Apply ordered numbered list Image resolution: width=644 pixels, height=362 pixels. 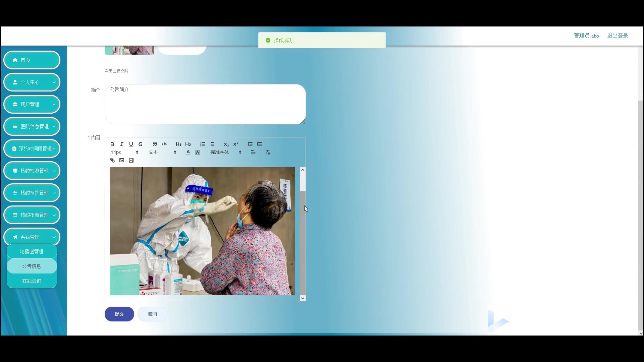point(203,144)
